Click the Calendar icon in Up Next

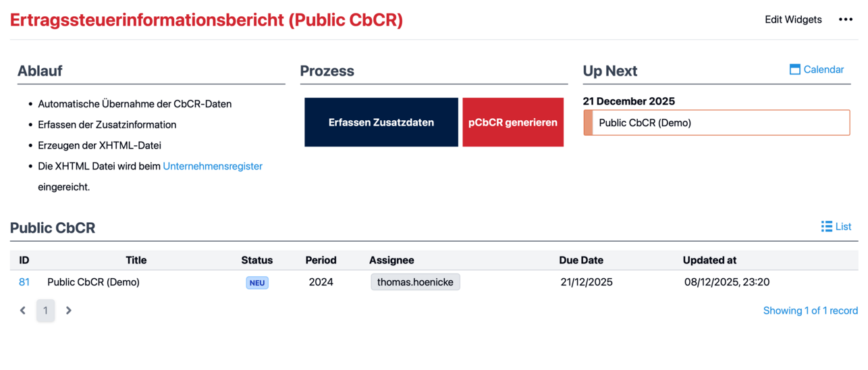(795, 70)
